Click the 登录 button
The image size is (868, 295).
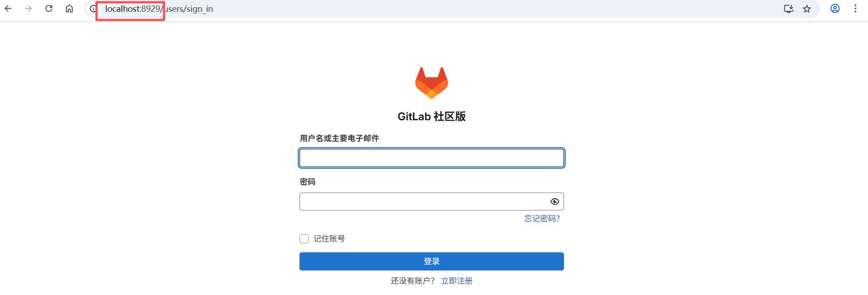pos(432,261)
